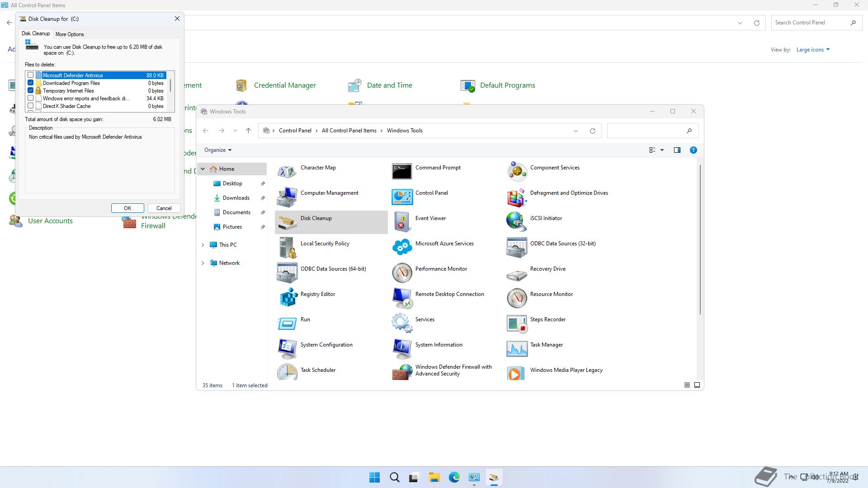Switch to the More Options tab
Image resolution: width=868 pixels, height=488 pixels.
pyautogui.click(x=70, y=34)
